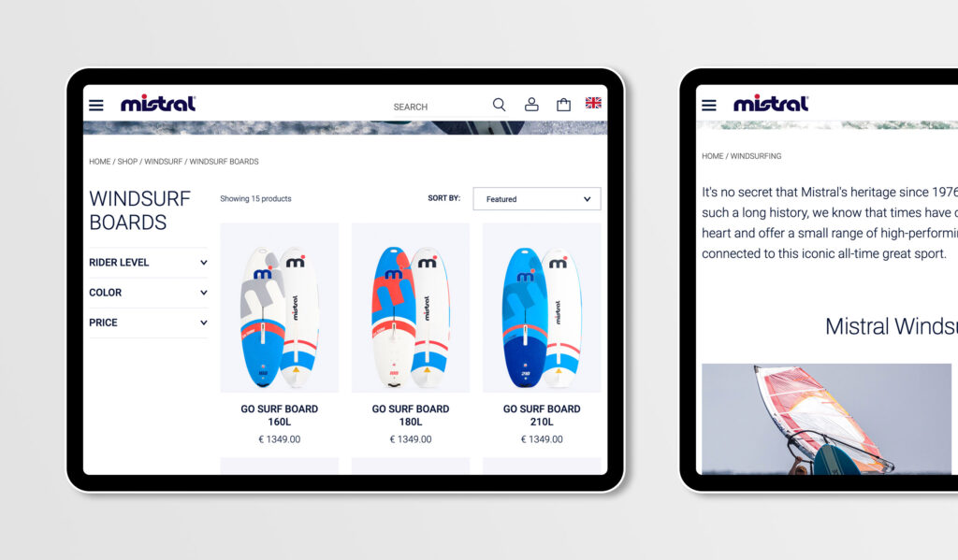Open the Featured sort-by dropdown
This screenshot has height=560, width=958.
pyautogui.click(x=537, y=199)
